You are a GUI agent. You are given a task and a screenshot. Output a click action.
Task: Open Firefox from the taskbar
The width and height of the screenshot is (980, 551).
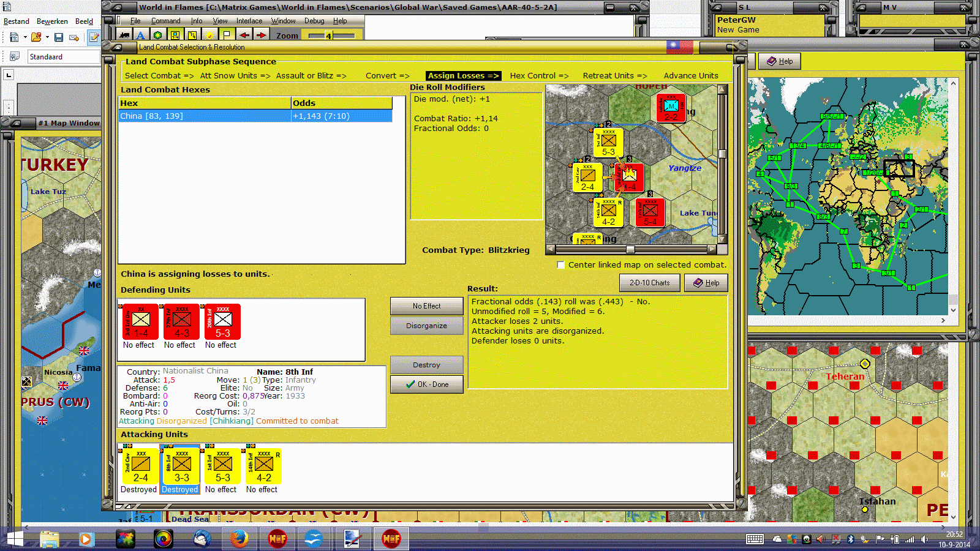[239, 539]
